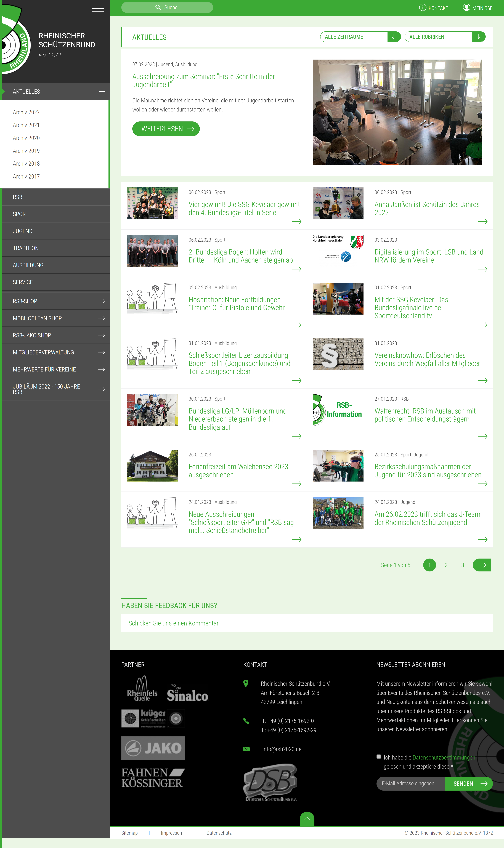Click arrow for Vereinsknowhow article
The image size is (504, 848).
483,380
